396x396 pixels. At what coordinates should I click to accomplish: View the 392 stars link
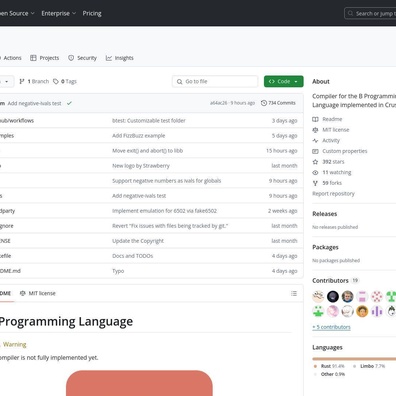(333, 162)
